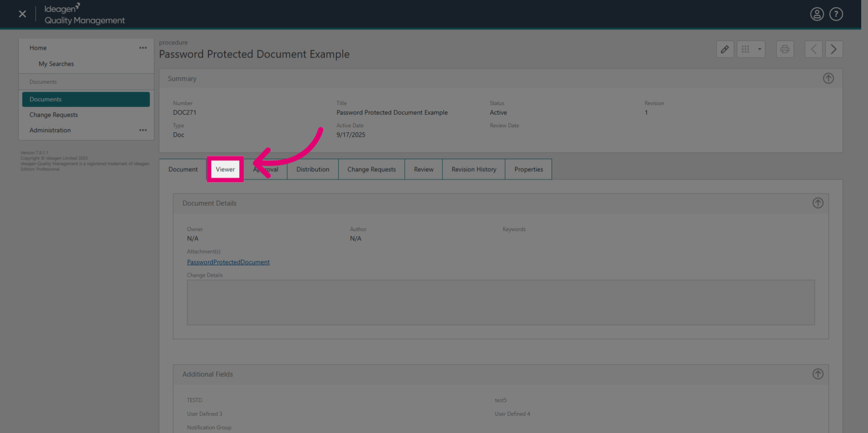Collapse the Document Details section
This screenshot has height=433, width=868.
click(x=818, y=203)
